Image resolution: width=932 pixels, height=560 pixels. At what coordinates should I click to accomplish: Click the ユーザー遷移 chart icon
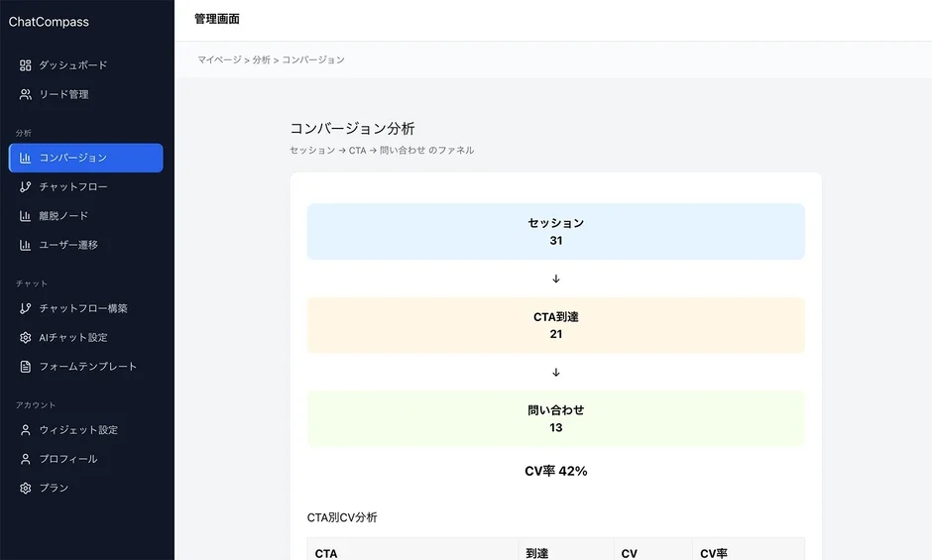(x=25, y=245)
